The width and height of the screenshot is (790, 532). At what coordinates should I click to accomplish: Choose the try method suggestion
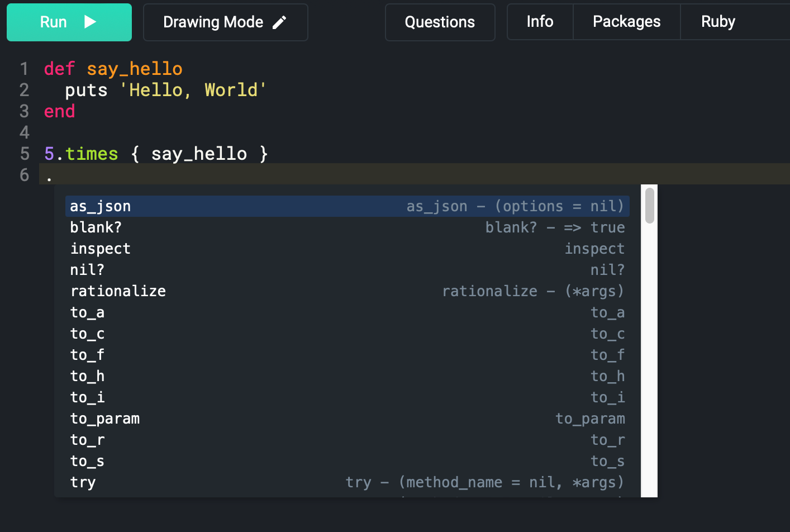[348, 482]
